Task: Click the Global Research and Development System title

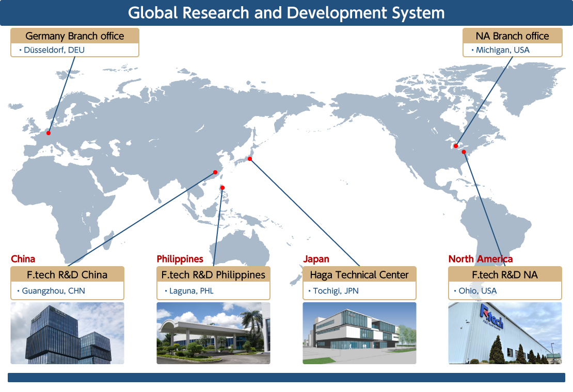Action: coord(286,13)
